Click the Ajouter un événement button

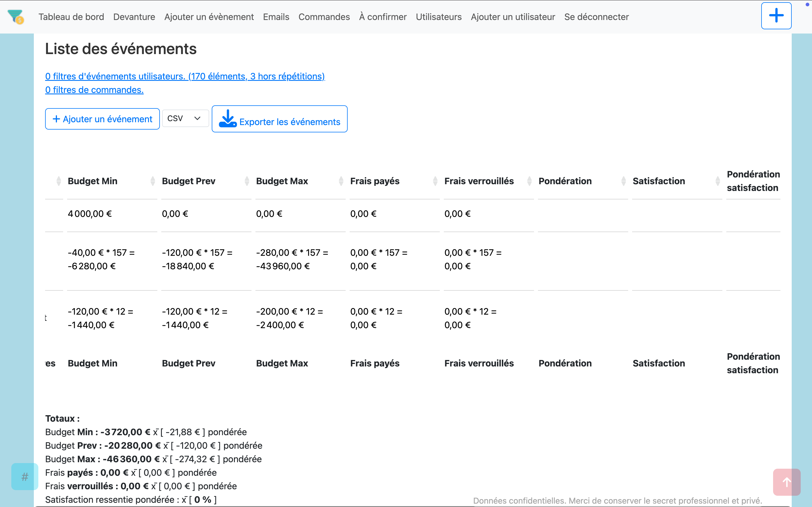coord(102,119)
